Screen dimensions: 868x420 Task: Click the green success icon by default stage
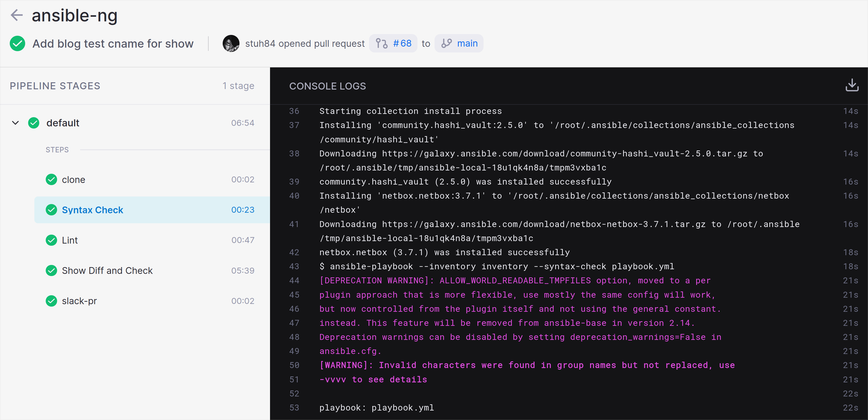pyautogui.click(x=34, y=123)
